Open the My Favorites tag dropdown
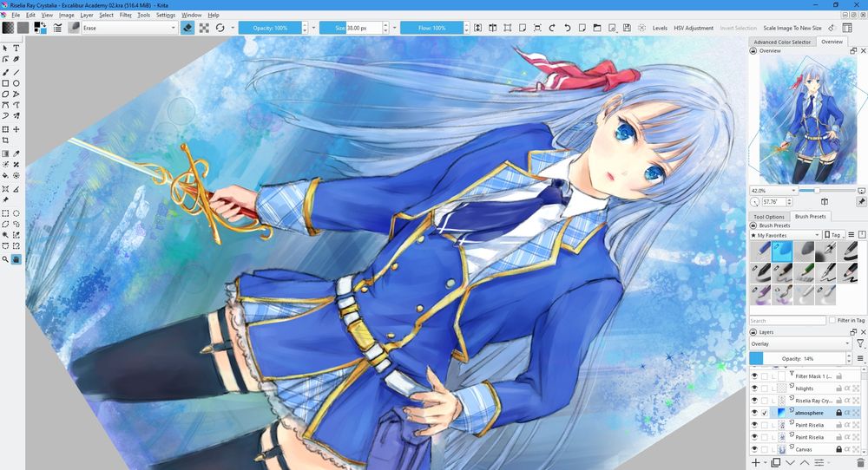This screenshot has width=868, height=470. click(x=785, y=235)
